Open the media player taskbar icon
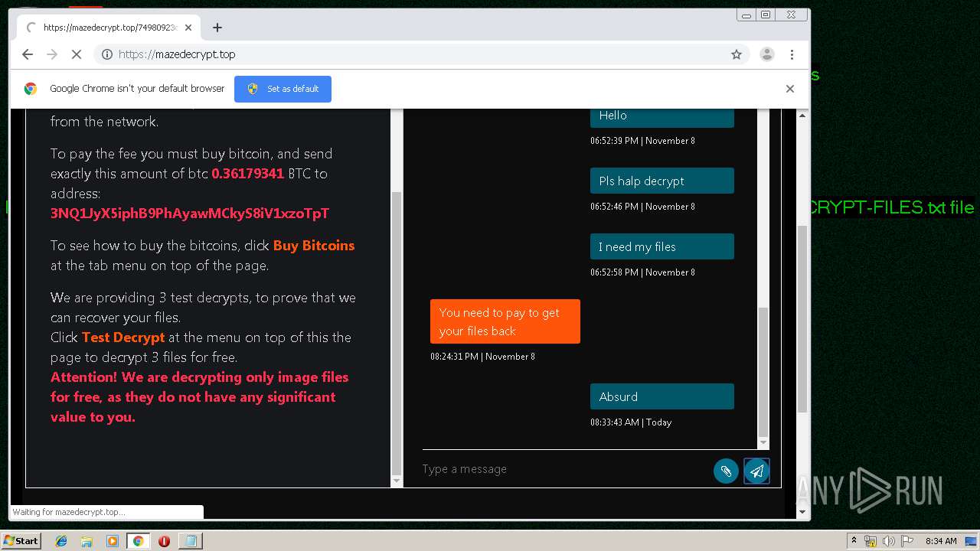 (x=113, y=541)
